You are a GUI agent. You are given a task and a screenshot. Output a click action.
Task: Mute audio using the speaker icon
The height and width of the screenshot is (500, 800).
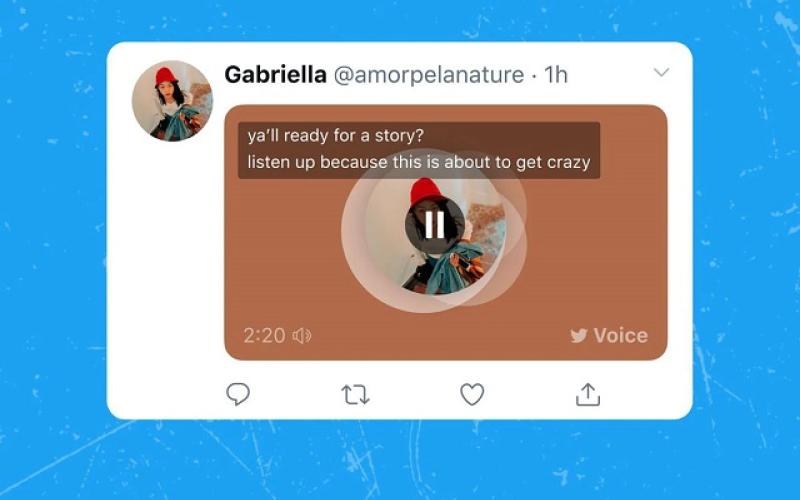(302, 336)
